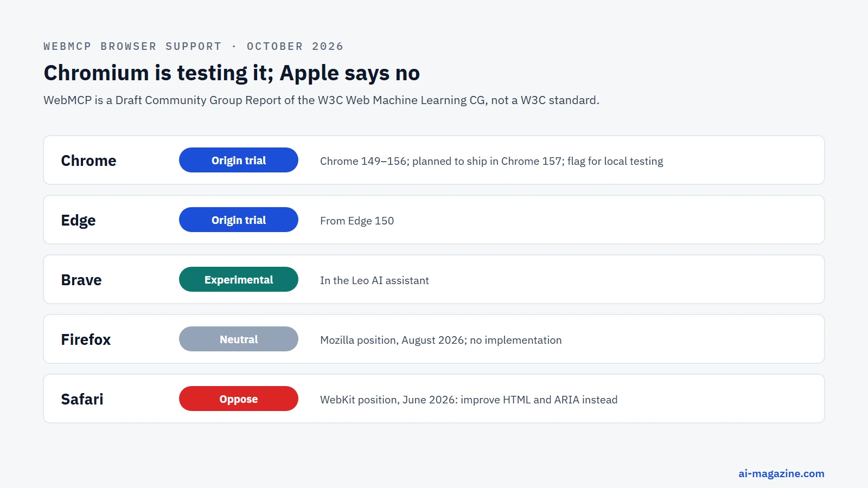Click the red Oppose badge for Safari
868x488 pixels.
(x=239, y=399)
